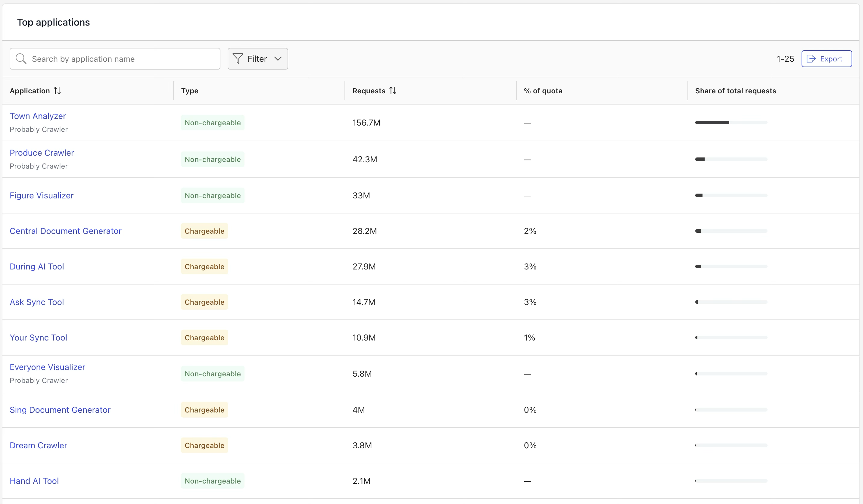Open Figure Visualizer application
The image size is (863, 504).
tap(42, 195)
